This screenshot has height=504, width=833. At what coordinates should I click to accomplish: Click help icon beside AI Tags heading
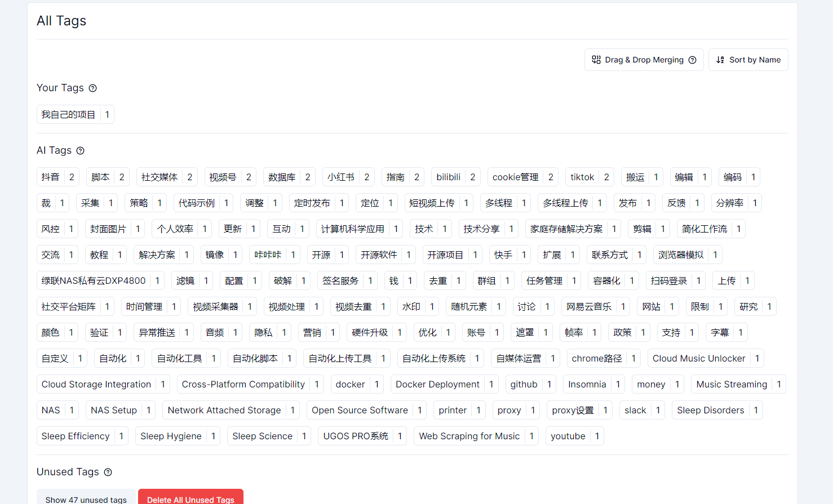(81, 150)
